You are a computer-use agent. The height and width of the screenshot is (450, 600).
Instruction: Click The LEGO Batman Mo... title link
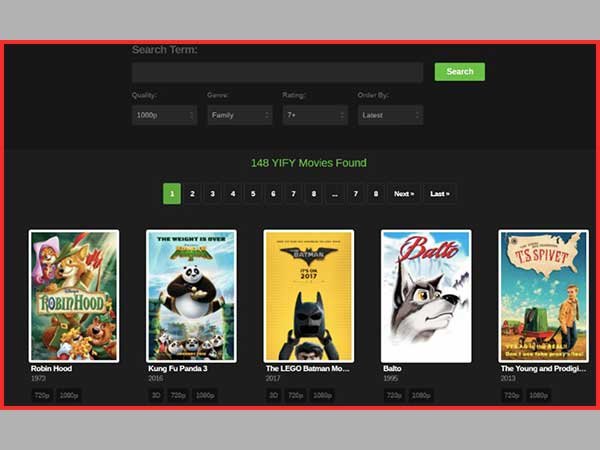(308, 368)
